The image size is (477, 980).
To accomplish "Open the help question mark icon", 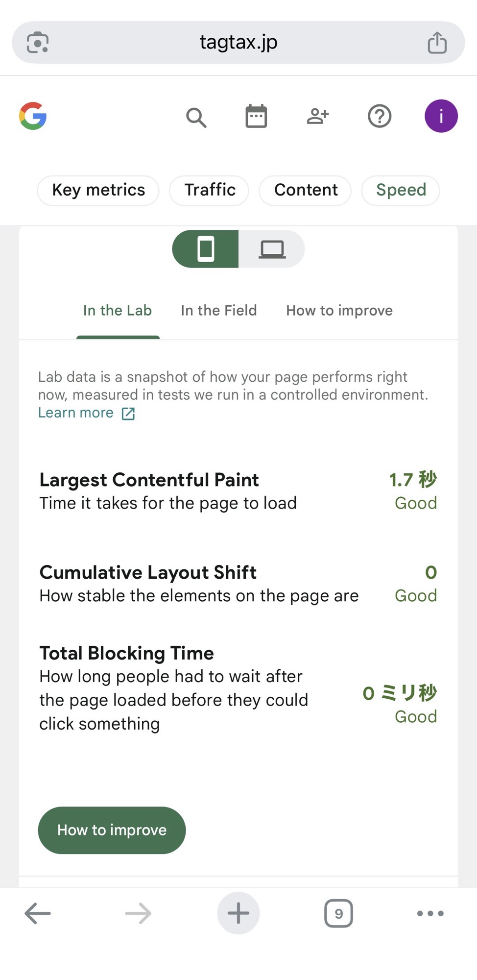I will (379, 116).
